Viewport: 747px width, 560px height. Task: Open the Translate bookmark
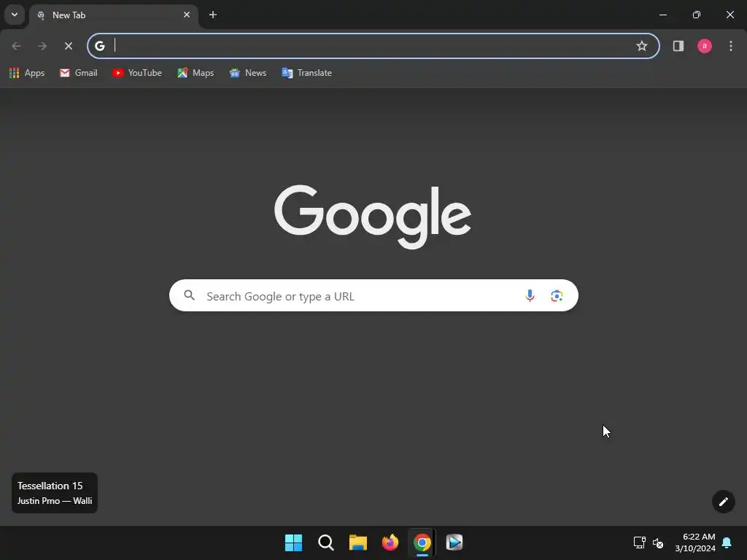click(x=307, y=73)
